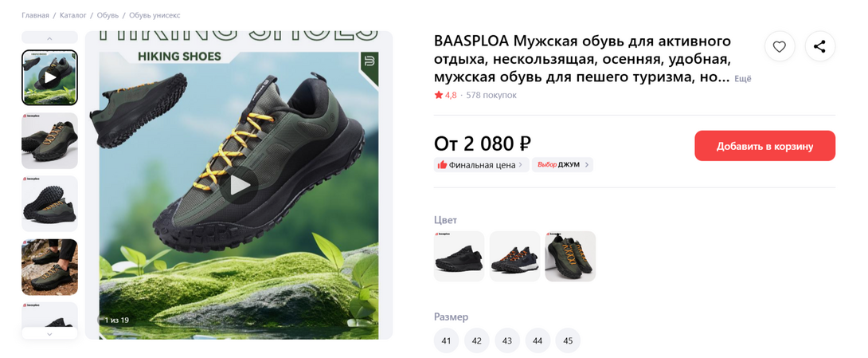Open the Выбор ДЖУМ badge details

(x=562, y=164)
